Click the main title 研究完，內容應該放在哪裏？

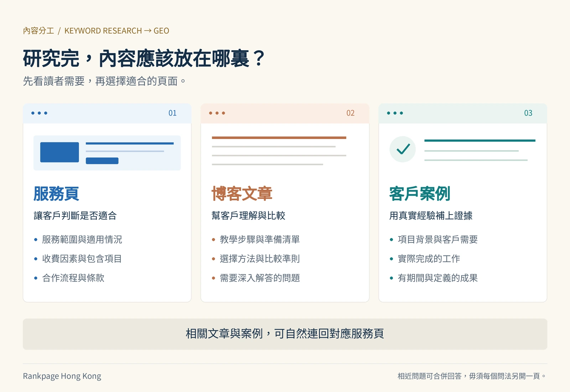144,58
